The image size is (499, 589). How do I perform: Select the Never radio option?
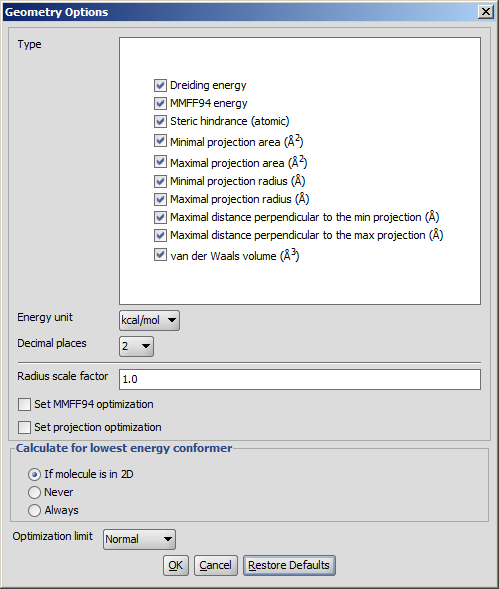34,492
